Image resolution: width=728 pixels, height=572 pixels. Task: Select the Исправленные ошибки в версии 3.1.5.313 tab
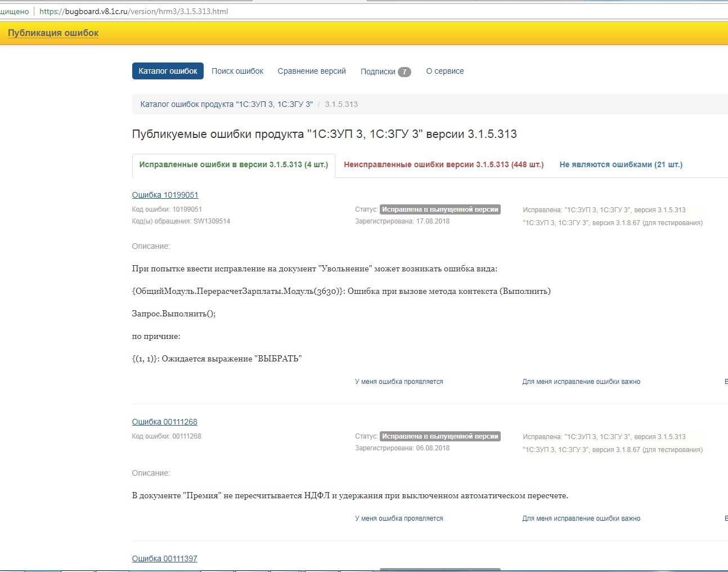233,165
